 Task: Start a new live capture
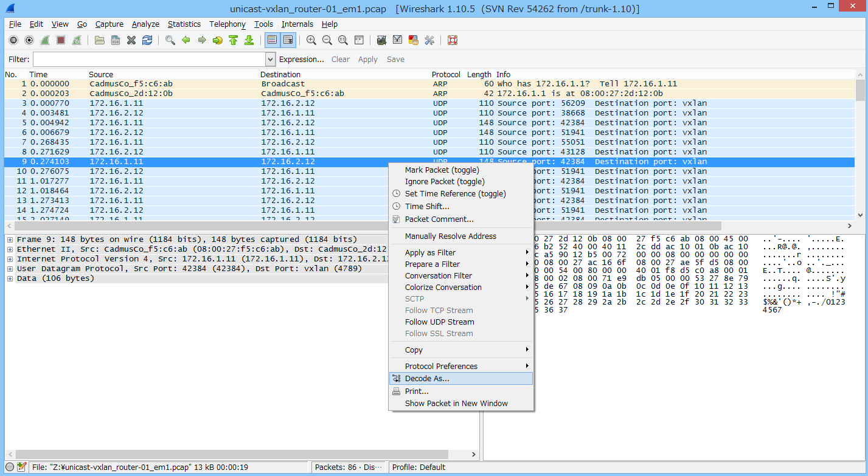tap(45, 40)
